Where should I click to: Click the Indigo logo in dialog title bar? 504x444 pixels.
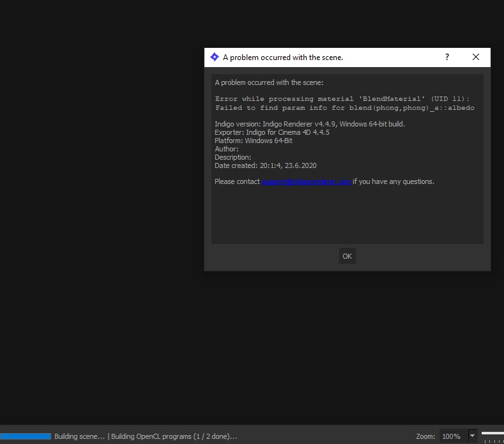(x=215, y=57)
